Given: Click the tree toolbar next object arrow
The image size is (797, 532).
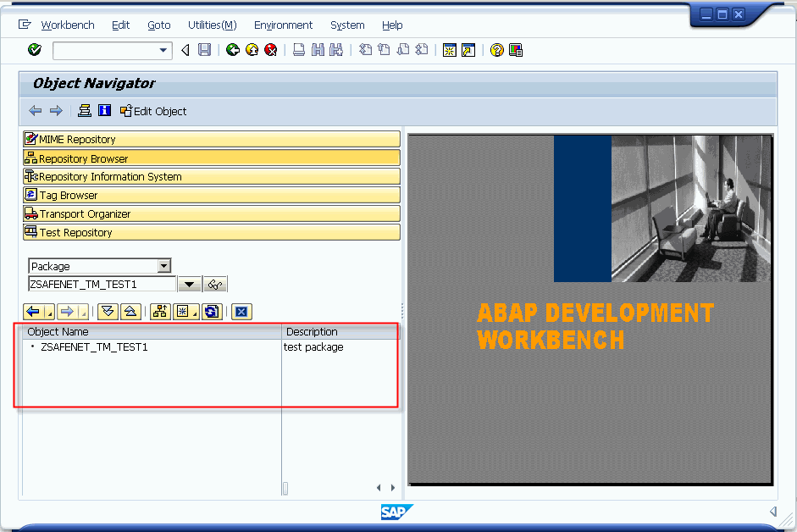Looking at the screenshot, I should [67, 312].
